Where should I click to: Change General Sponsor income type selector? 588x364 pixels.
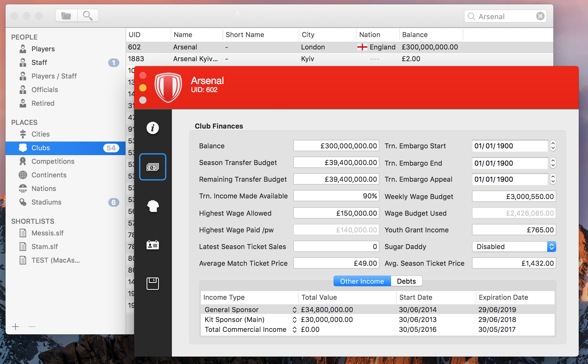click(x=294, y=310)
